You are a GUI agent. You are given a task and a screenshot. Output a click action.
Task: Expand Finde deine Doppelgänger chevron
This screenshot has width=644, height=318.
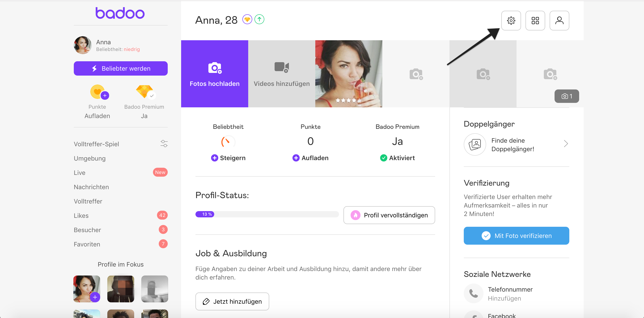pyautogui.click(x=566, y=144)
